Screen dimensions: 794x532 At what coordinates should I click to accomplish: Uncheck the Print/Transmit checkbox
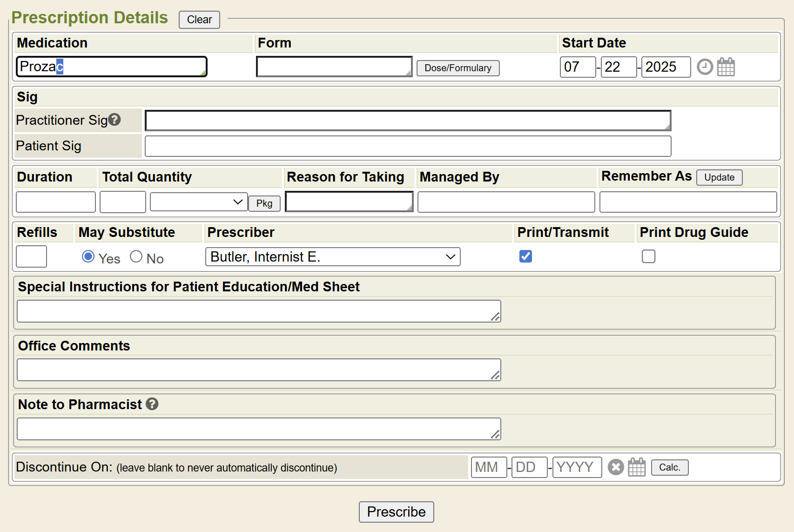(525, 256)
